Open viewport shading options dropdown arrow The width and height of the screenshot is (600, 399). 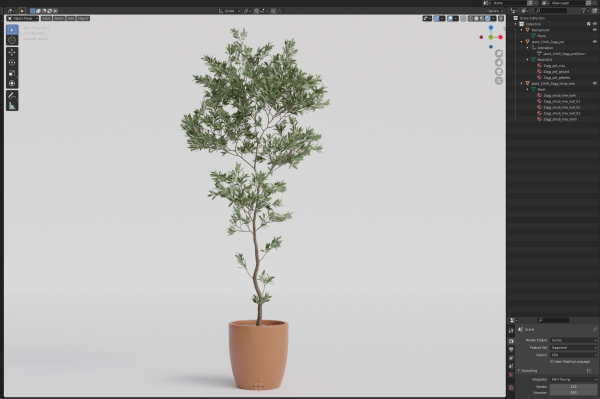click(x=494, y=18)
